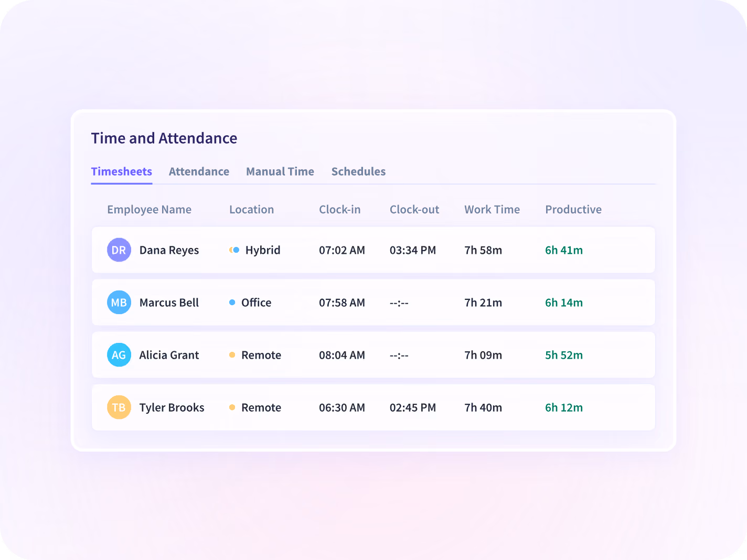Click the Office location dot icon
The image size is (747, 560).
[x=232, y=303]
